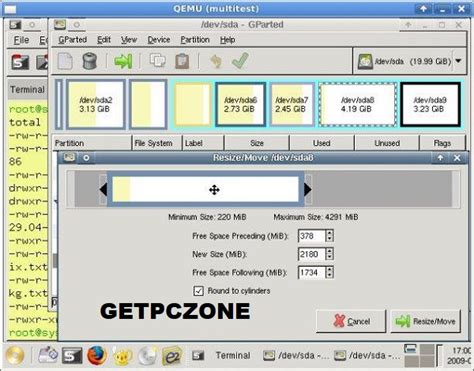474x371 pixels.
Task: Click the GParted window menu icon
Action: (60, 25)
